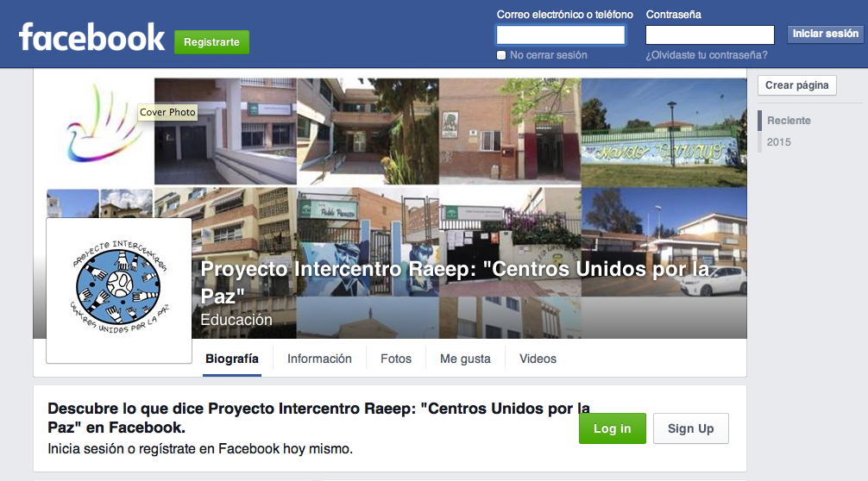Viewport: 868px width, 481px height.
Task: Open the Me gusta tab
Action: click(x=465, y=359)
